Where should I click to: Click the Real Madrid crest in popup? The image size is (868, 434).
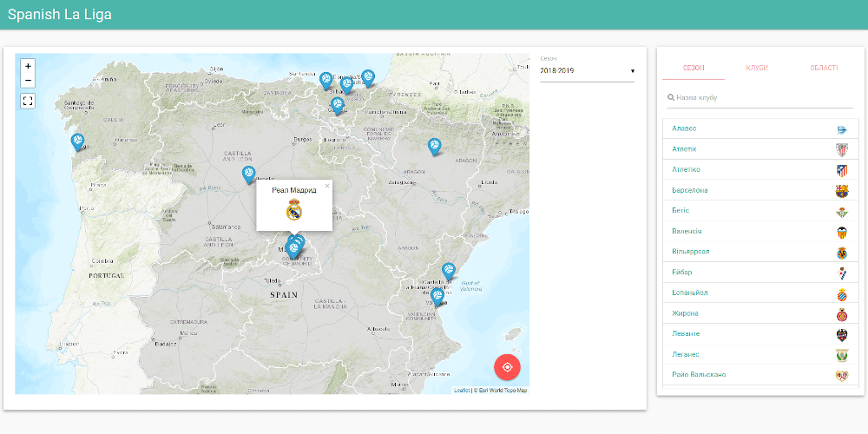click(294, 210)
